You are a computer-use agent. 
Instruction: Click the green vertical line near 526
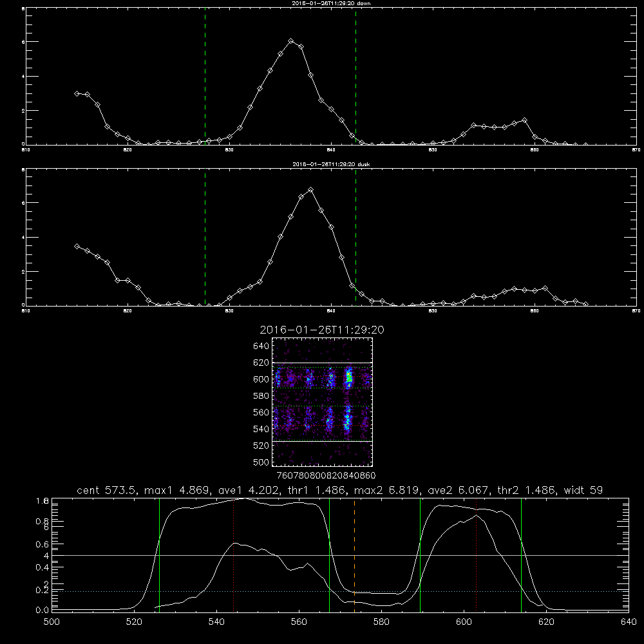click(x=159, y=554)
